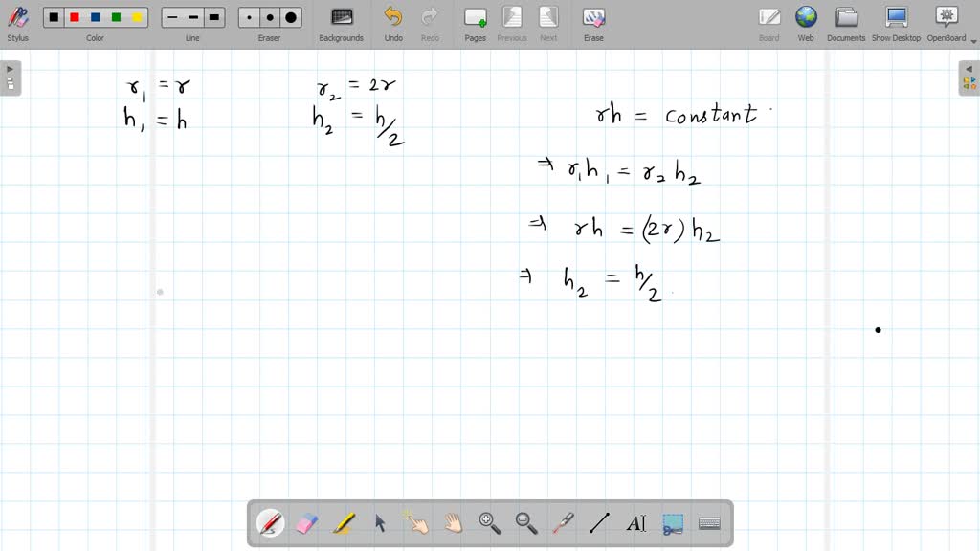This screenshot has width=980, height=551.
Task: Choose the medium eraser size
Action: [270, 17]
